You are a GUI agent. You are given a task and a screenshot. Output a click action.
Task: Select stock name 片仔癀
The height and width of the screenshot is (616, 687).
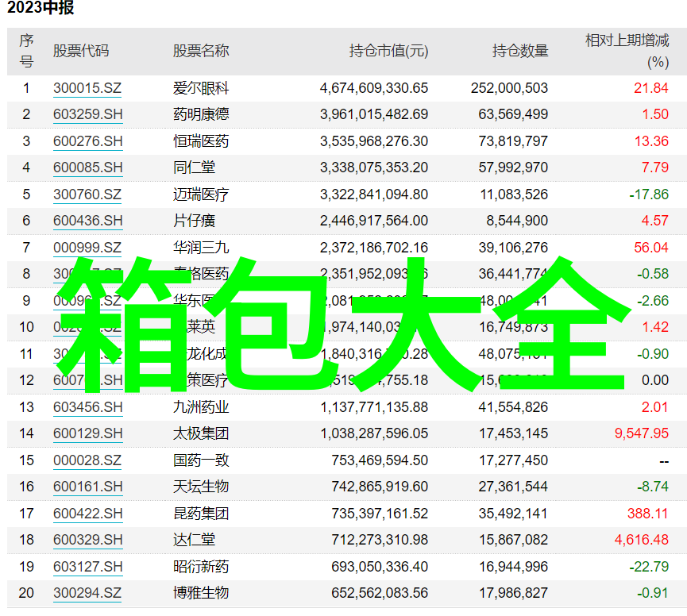tap(194, 221)
